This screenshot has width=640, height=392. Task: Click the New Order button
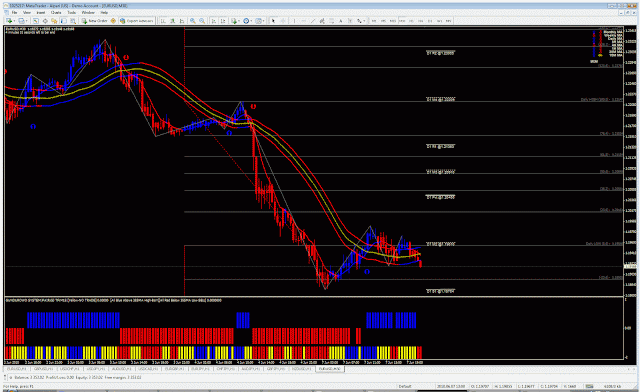tap(94, 21)
